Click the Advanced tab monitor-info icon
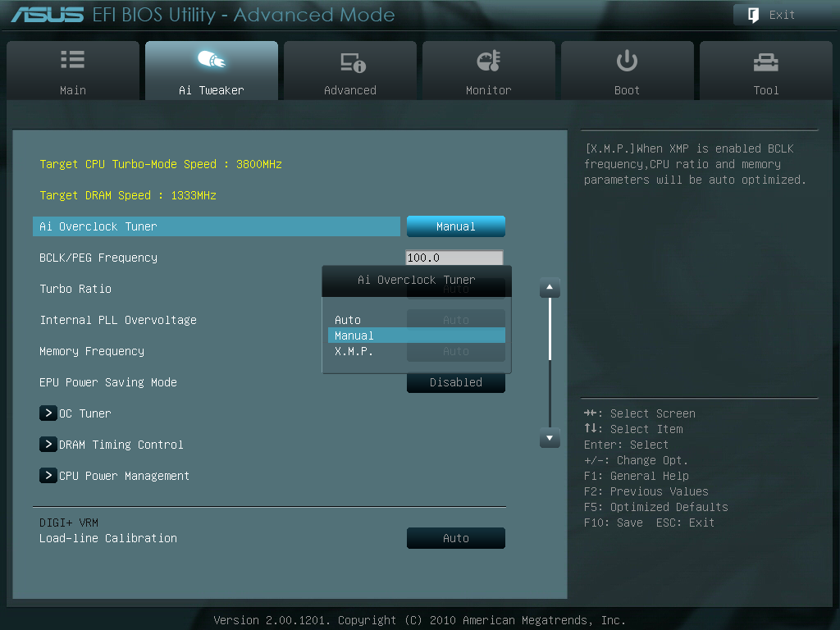The width and height of the screenshot is (840, 630). click(x=353, y=62)
